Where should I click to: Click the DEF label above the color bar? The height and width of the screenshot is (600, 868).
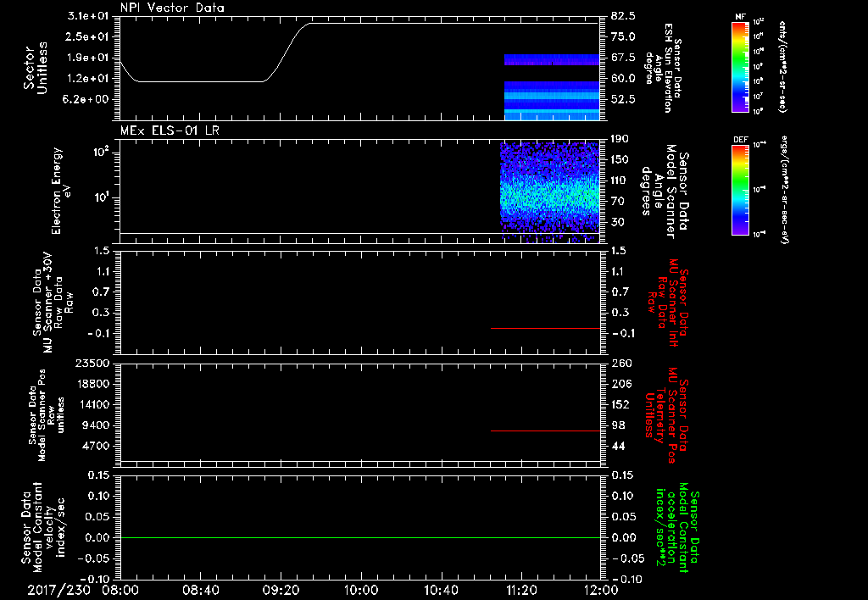pyautogui.click(x=741, y=140)
